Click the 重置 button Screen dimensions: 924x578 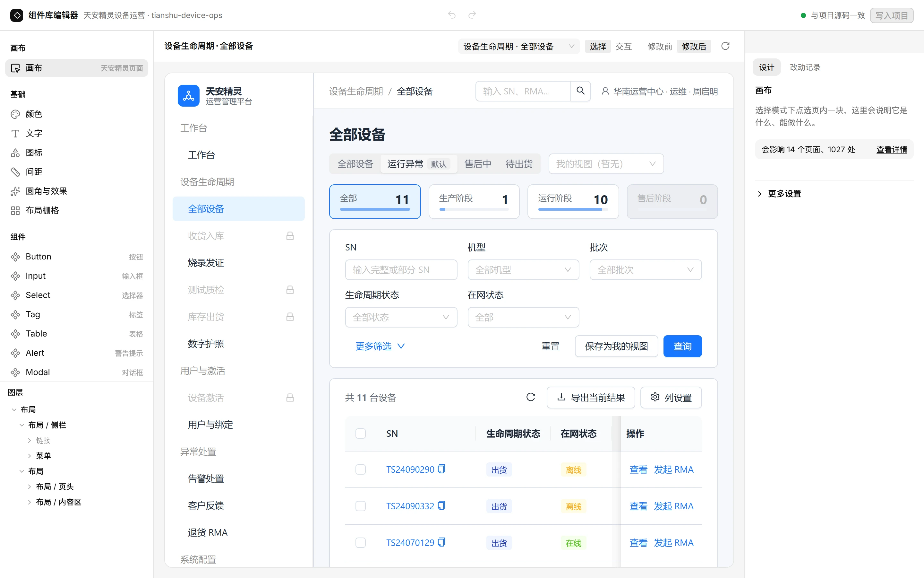click(550, 346)
